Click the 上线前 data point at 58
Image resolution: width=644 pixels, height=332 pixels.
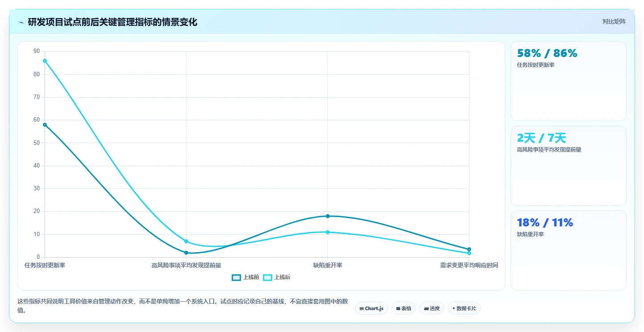45,125
